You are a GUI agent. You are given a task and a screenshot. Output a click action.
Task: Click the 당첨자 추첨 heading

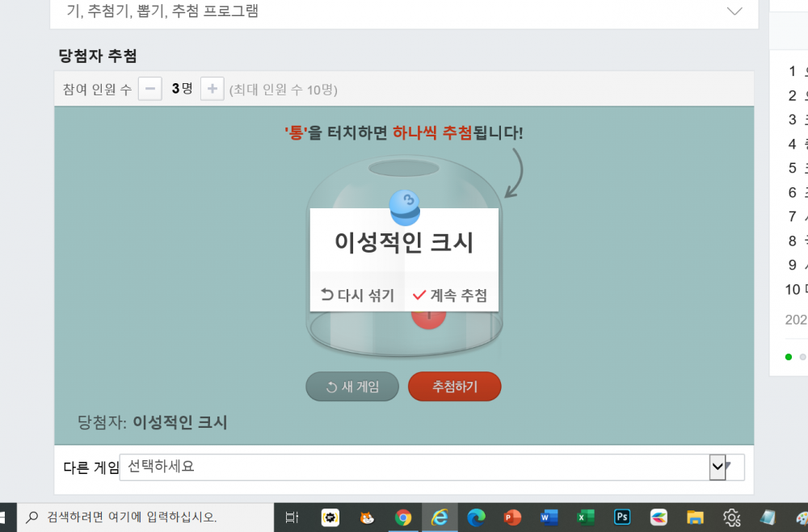[x=98, y=56]
